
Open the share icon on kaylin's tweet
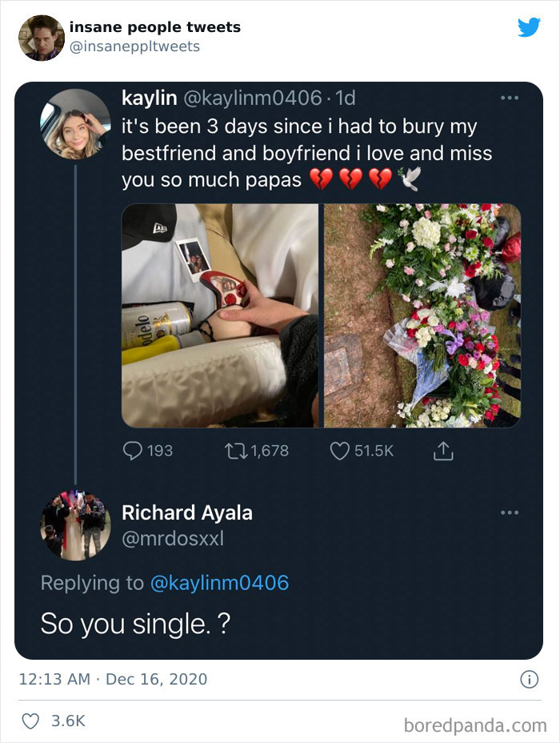[x=443, y=450]
